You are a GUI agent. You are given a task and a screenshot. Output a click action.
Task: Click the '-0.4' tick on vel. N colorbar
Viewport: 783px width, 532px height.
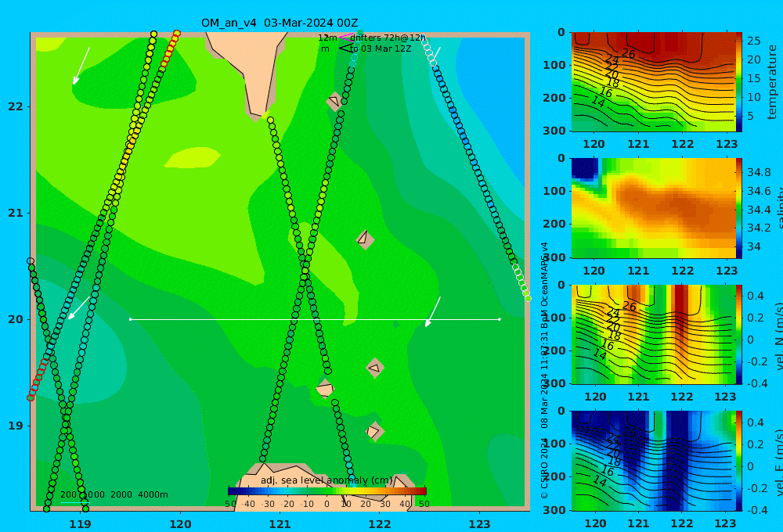click(x=756, y=383)
